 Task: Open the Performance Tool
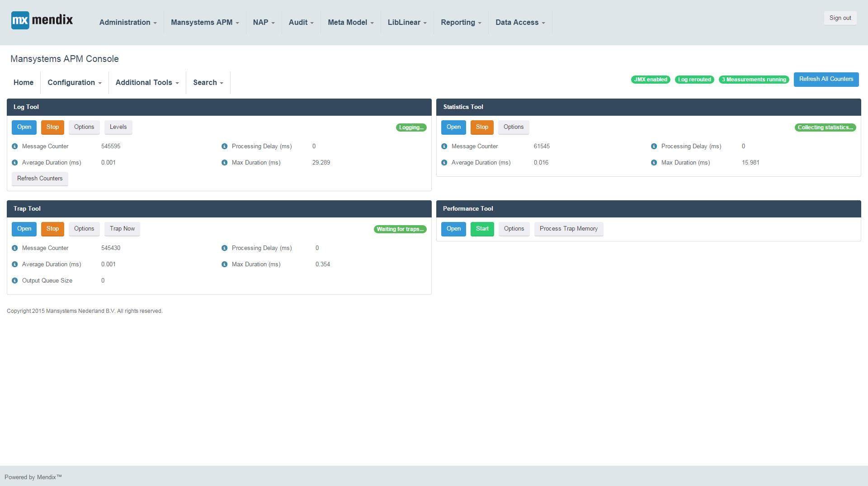[x=453, y=229]
